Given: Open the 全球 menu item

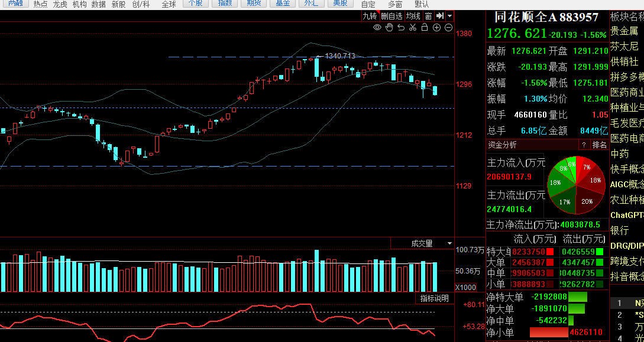Looking at the screenshot, I should point(169,5).
